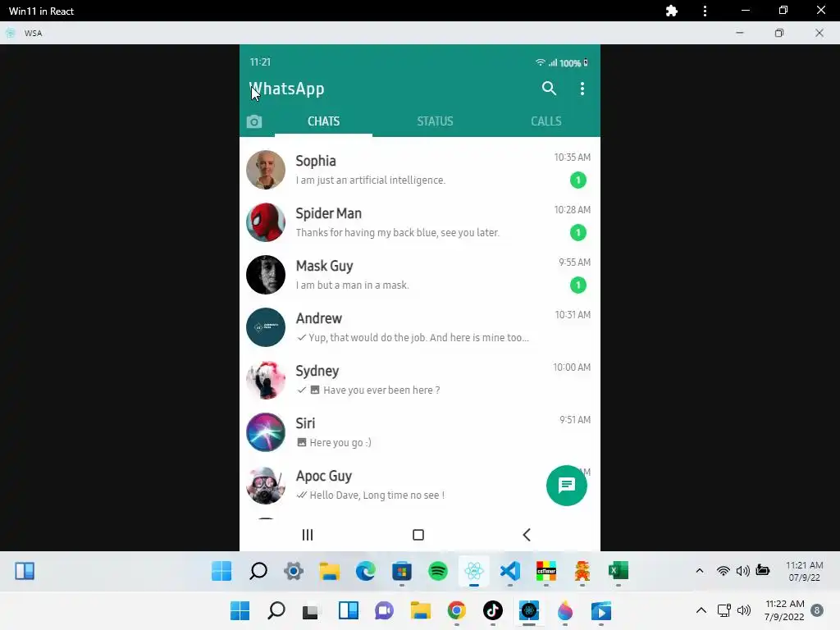The width and height of the screenshot is (840, 630).
Task: Tap Android recent apps navigation button
Action: pyautogui.click(x=308, y=535)
